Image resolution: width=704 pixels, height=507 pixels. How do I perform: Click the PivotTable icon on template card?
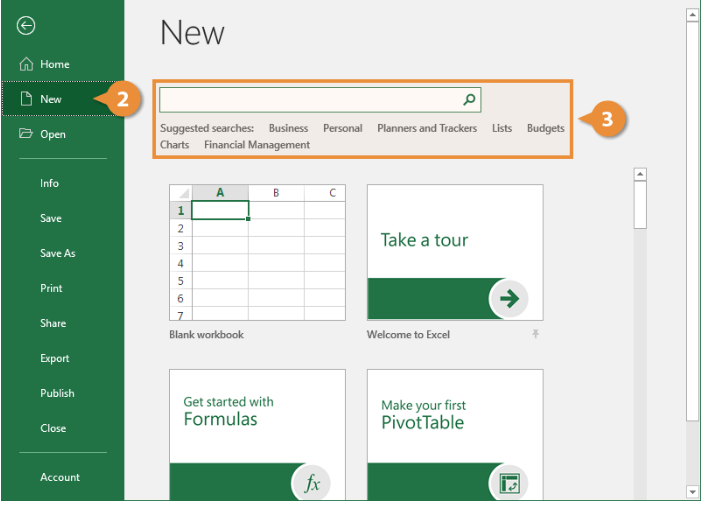coord(509,484)
